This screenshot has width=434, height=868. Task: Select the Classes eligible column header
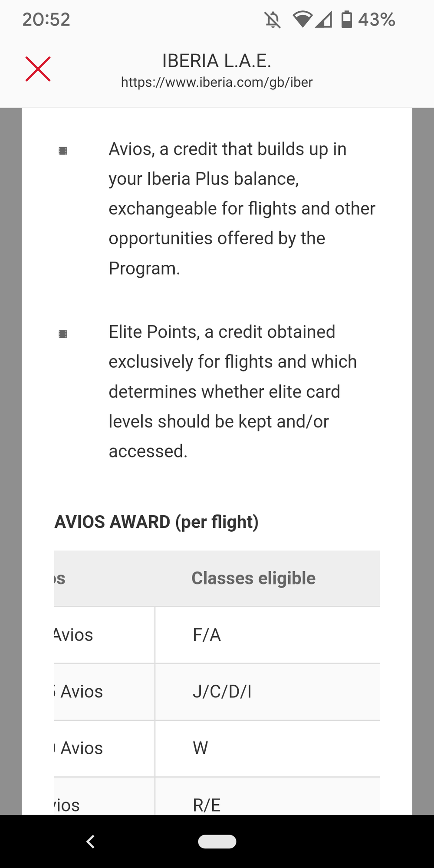(253, 578)
